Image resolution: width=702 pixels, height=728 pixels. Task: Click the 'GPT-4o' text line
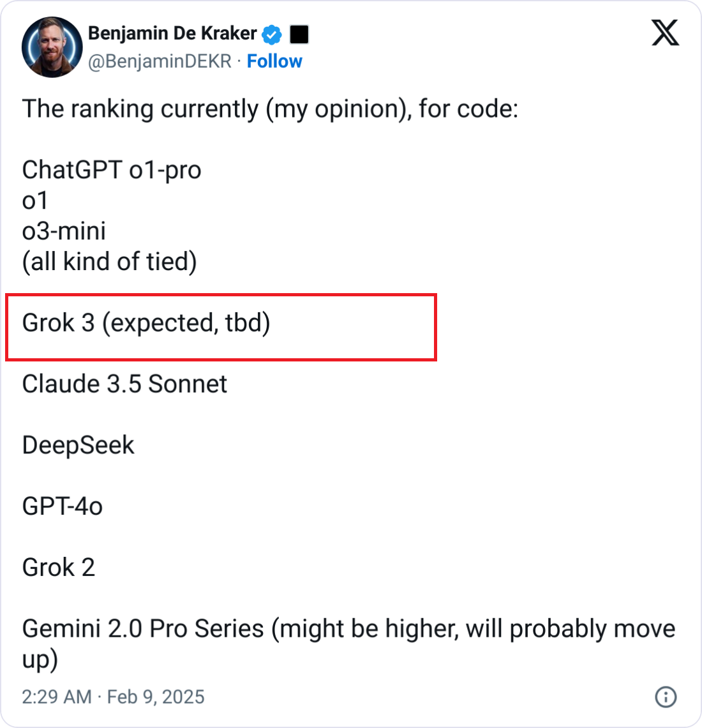coord(62,507)
